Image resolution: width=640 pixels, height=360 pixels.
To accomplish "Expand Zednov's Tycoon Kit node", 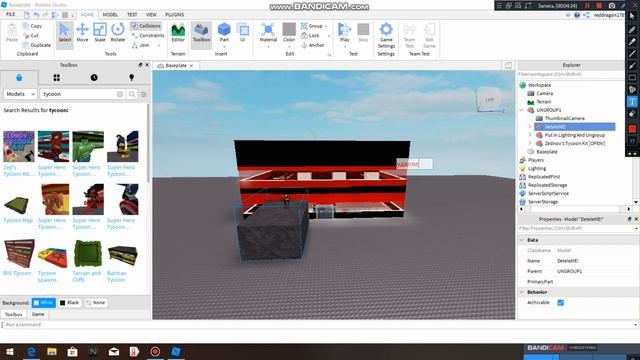I will 530,143.
